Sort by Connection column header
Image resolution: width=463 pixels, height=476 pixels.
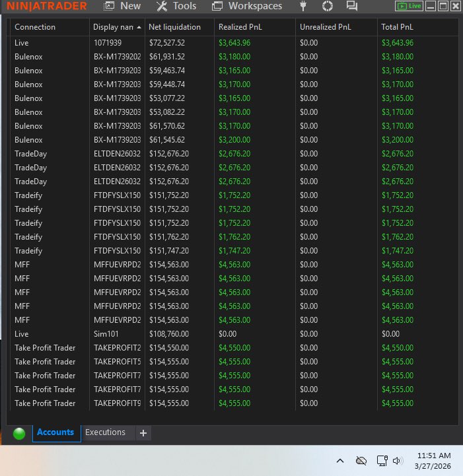(49, 27)
